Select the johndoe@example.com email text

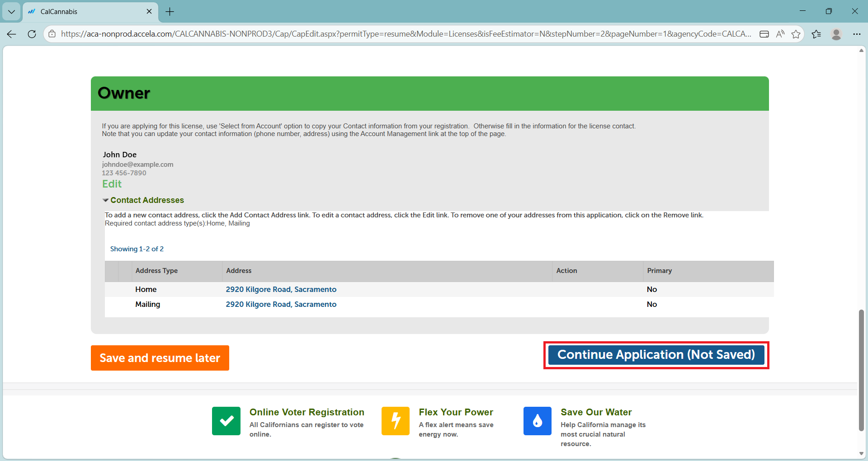pos(137,165)
